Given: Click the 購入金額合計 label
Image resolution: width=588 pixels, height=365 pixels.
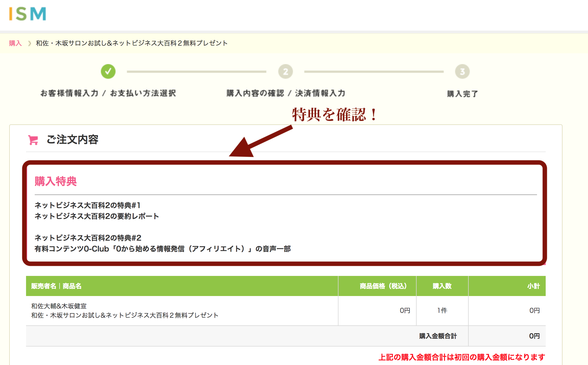Looking at the screenshot, I should pos(438,336).
